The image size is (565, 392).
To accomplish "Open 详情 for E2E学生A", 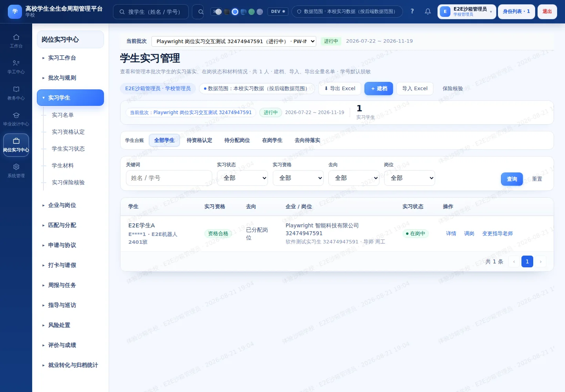I will (451, 234).
